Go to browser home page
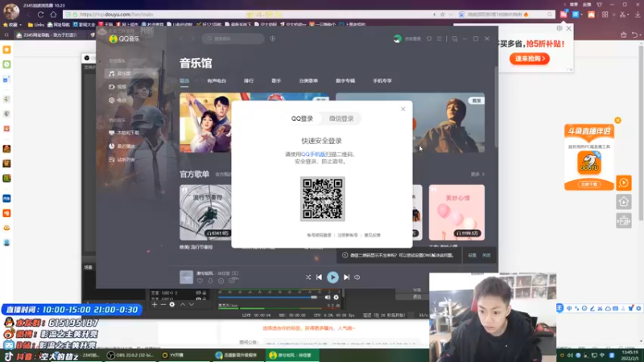Screen dimensions: 644x362 pyautogui.click(x=53, y=14)
